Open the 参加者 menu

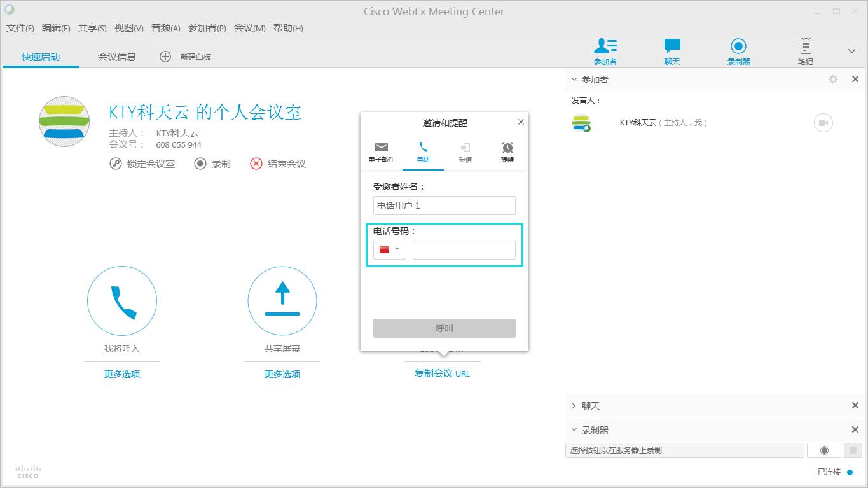tap(207, 28)
